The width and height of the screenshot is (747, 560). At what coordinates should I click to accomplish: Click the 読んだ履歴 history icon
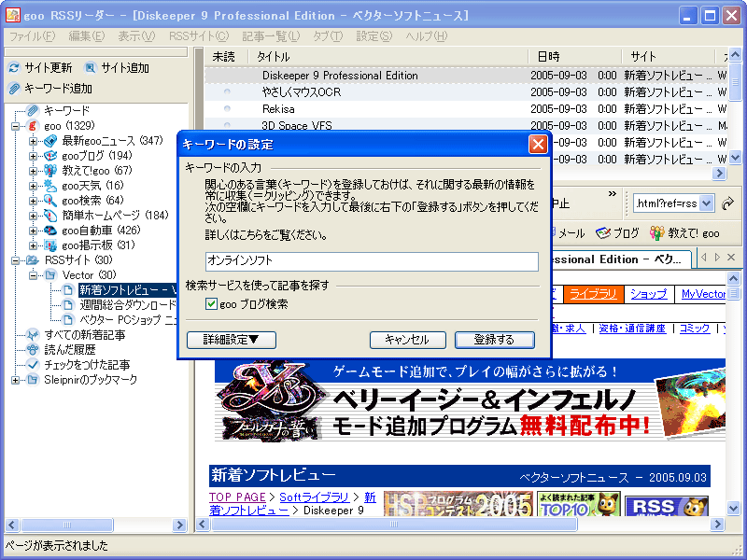pos(32,348)
